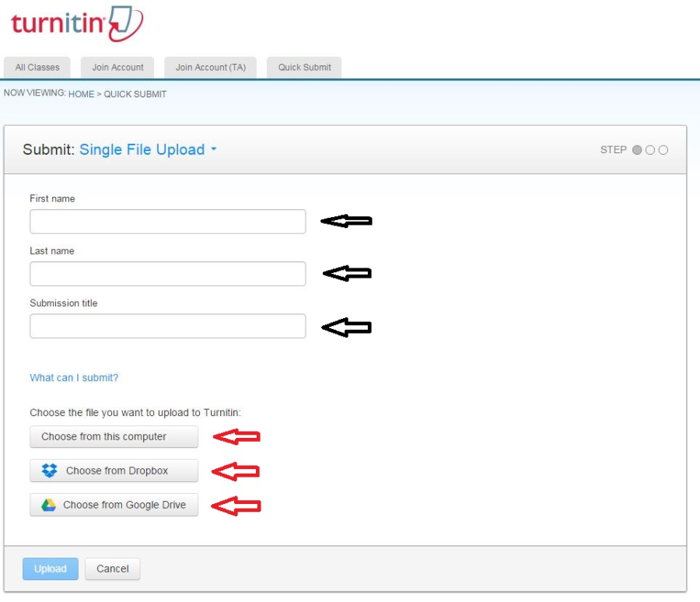Click the Turnitin logo
700x602 pixels.
77,23
